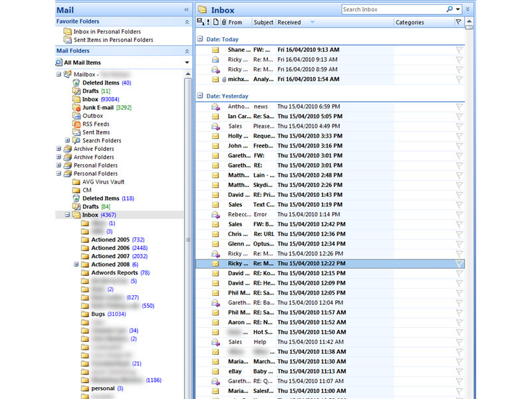This screenshot has width=532, height=399.
Task: Click the importance exclamation column header icon
Action: tap(207, 22)
